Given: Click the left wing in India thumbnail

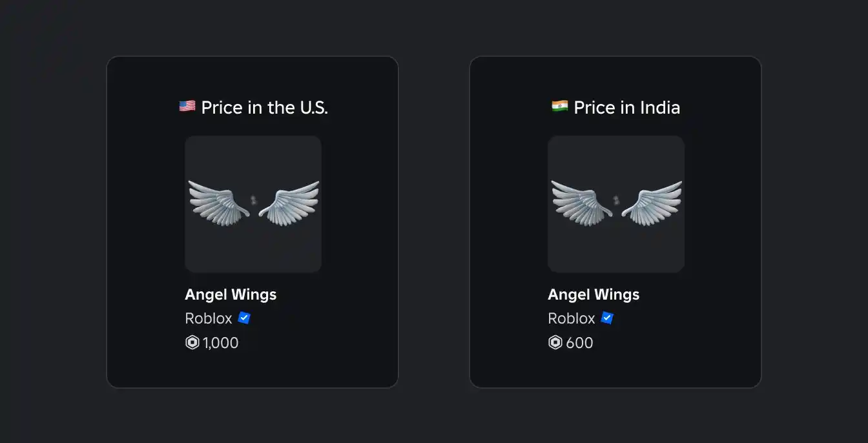Looking at the screenshot, I should (581, 203).
